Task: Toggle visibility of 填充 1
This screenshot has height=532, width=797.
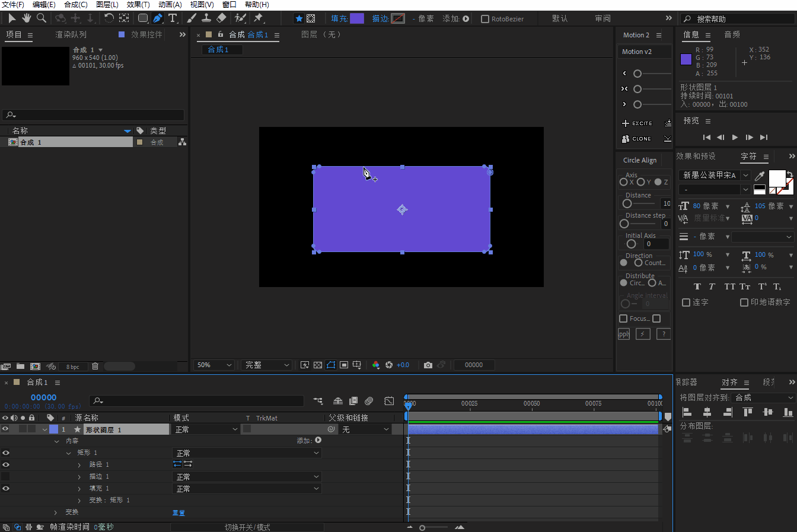Action: click(5, 488)
